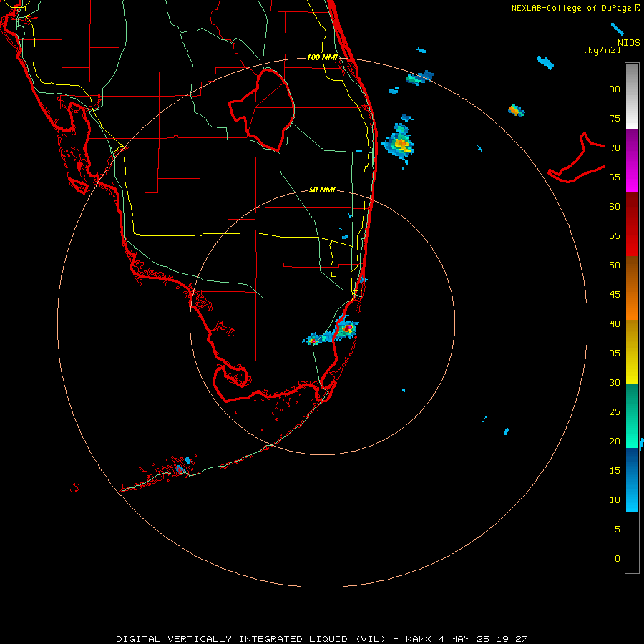This screenshot has width=644, height=644.
Task: Select the black bottom segment of VIL scale
Action: click(632, 542)
